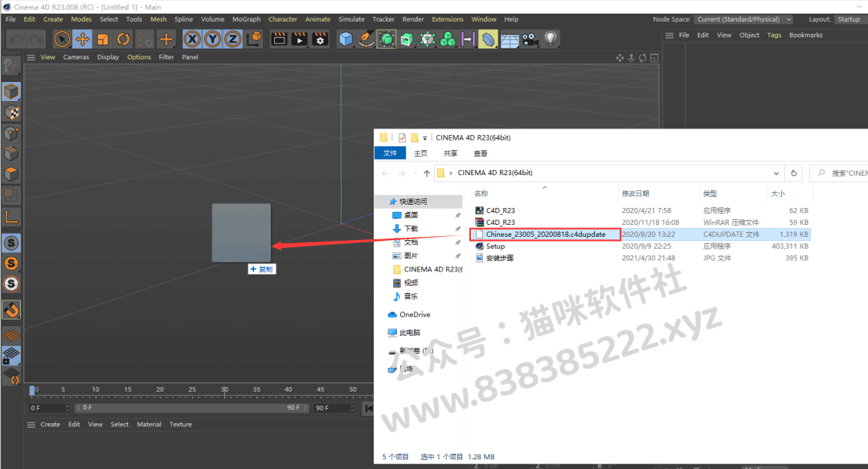Screen dimensions: 868x469
Task: Switch to Texture mode checker cube
Action: (11, 112)
